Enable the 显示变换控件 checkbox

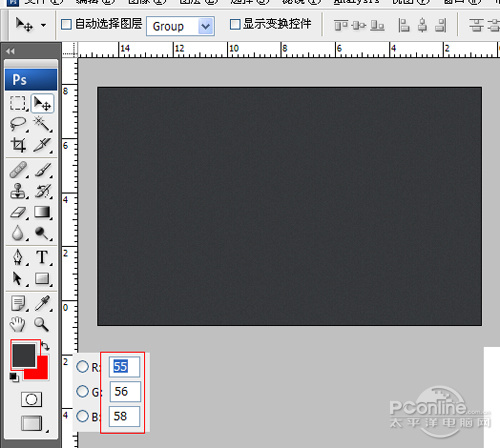click(235, 24)
